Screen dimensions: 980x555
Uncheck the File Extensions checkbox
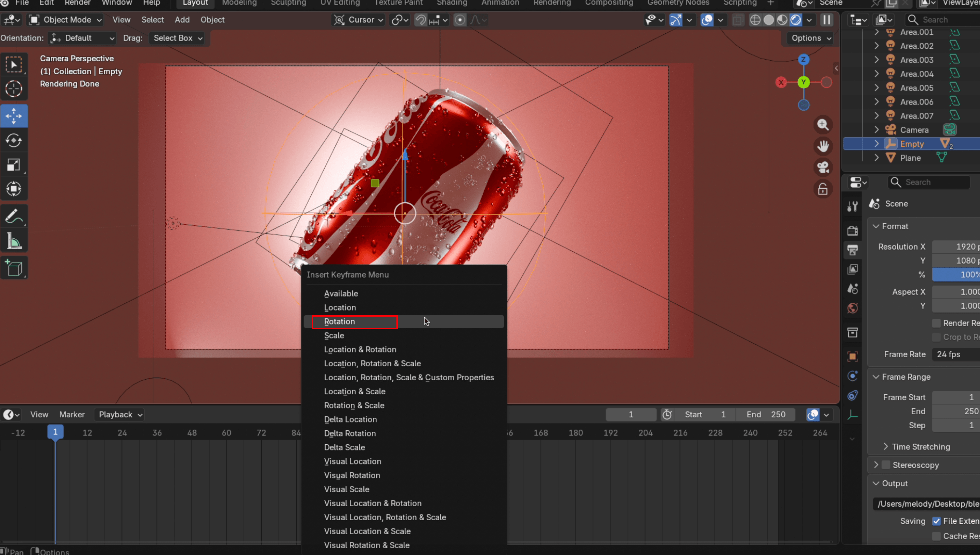coord(936,521)
